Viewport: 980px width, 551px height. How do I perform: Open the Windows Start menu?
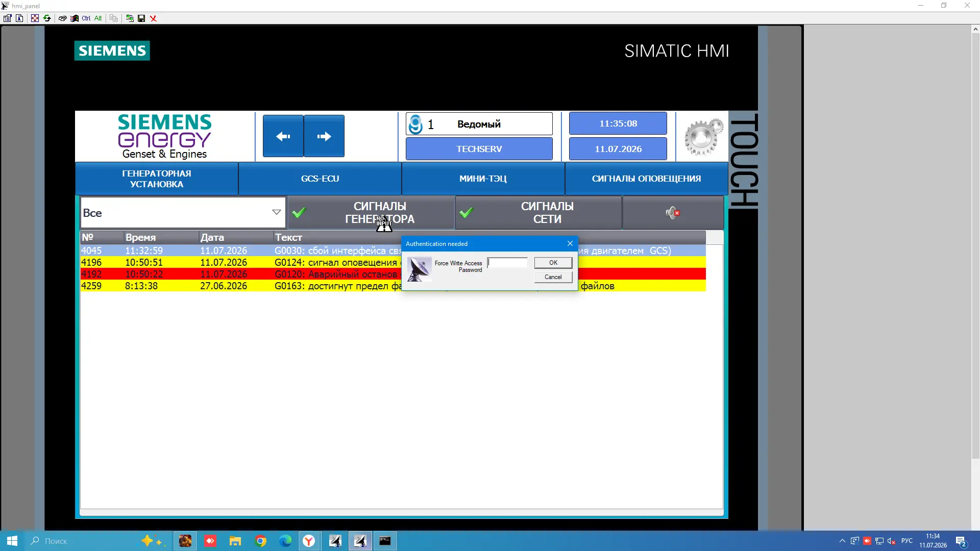tap(12, 541)
